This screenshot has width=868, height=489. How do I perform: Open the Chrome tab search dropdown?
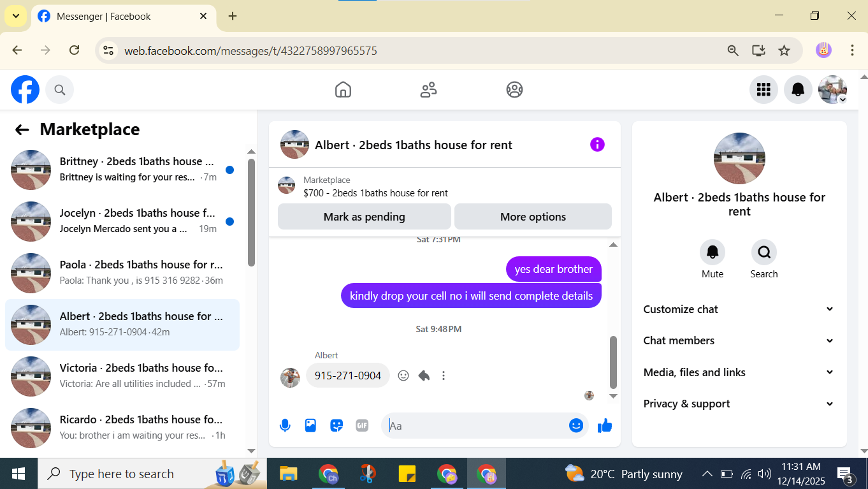tap(15, 17)
